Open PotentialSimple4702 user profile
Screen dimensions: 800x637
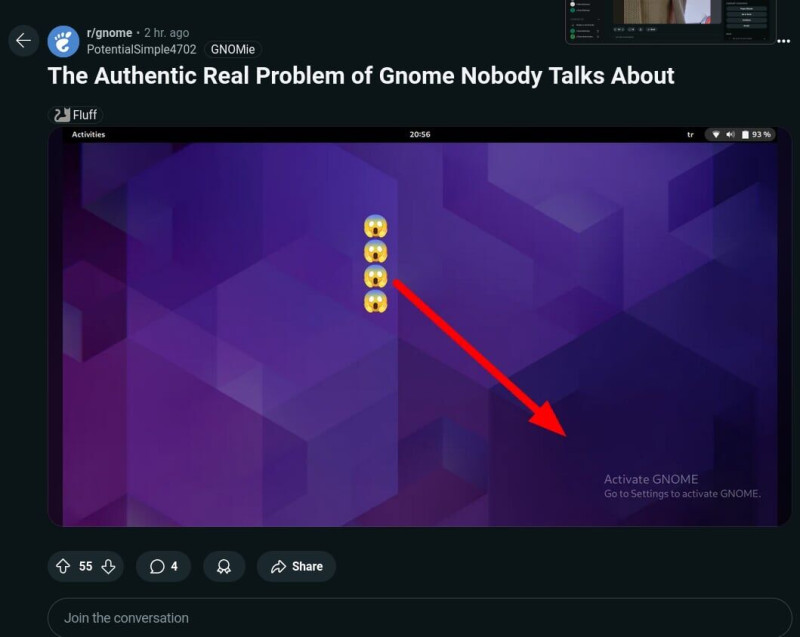pos(141,49)
